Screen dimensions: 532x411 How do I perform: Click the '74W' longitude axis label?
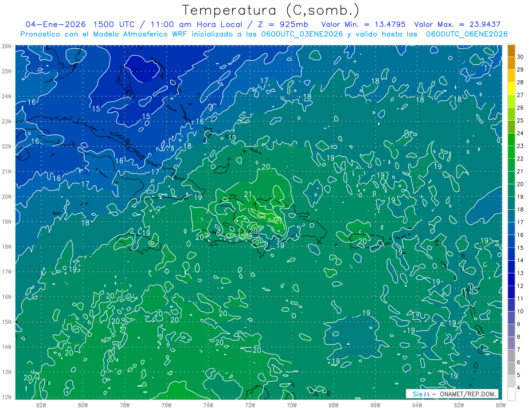point(208,405)
